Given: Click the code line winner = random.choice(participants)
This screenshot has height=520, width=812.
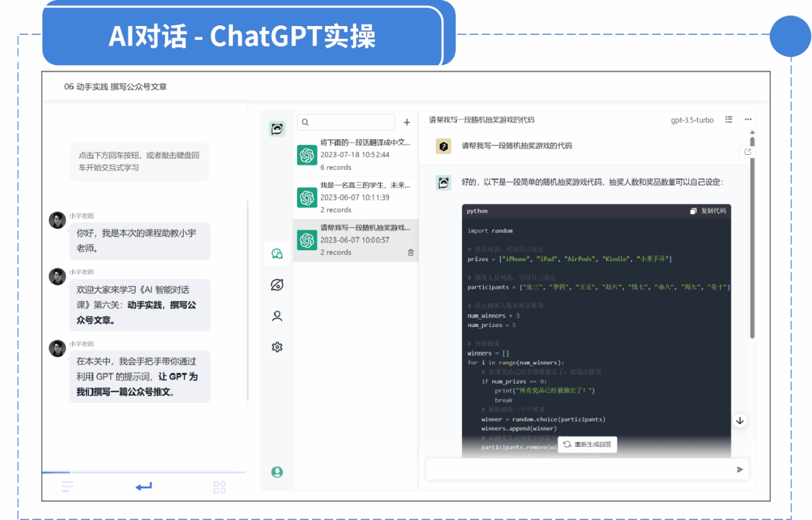Looking at the screenshot, I should [544, 419].
